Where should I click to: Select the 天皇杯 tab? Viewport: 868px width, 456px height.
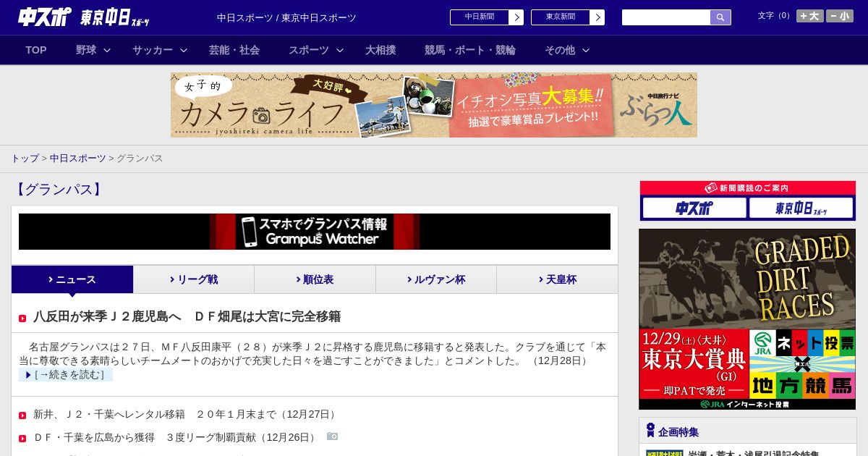click(x=557, y=279)
